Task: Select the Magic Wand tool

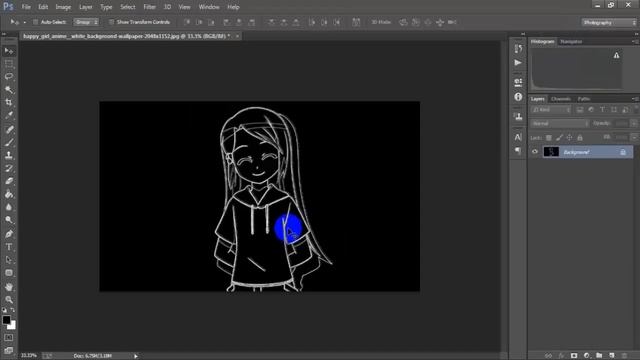Action: coord(9,89)
